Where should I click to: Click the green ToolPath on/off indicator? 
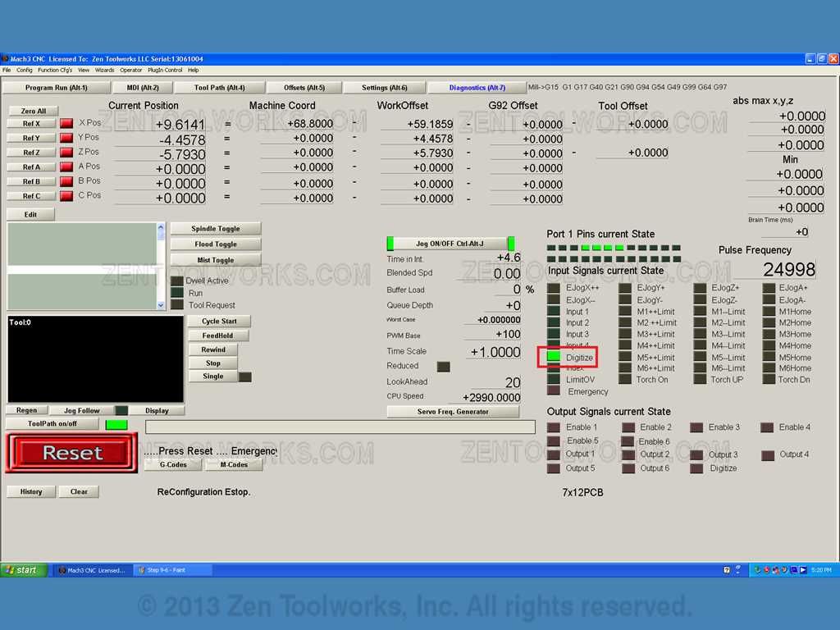coord(116,424)
